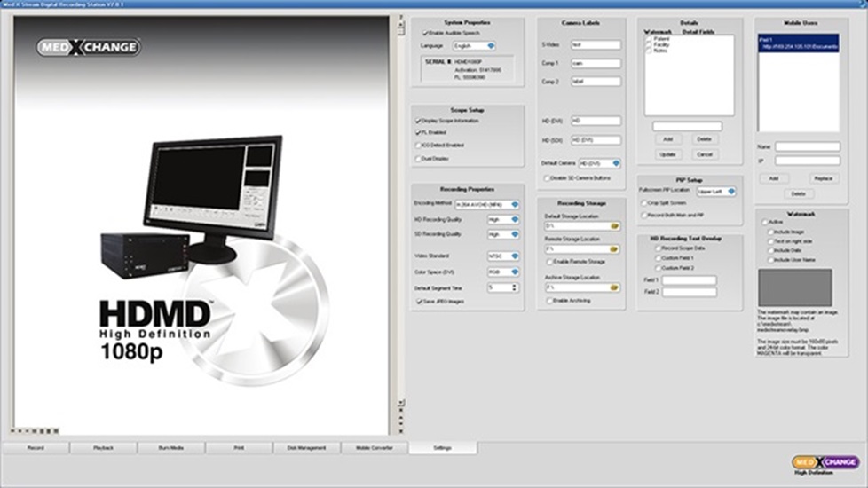Browse folder for Remote Storage Location

tap(614, 249)
